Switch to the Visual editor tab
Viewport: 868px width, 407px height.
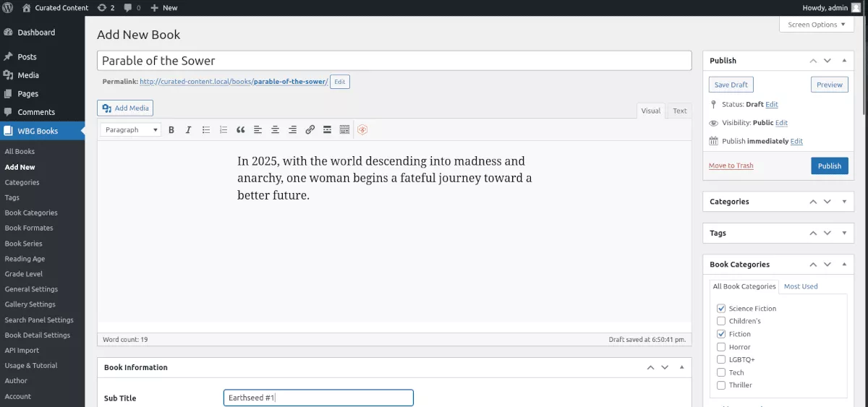point(651,111)
